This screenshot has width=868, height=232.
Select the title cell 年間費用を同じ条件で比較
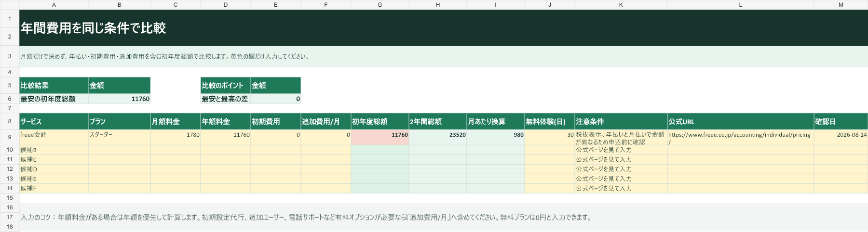point(444,27)
